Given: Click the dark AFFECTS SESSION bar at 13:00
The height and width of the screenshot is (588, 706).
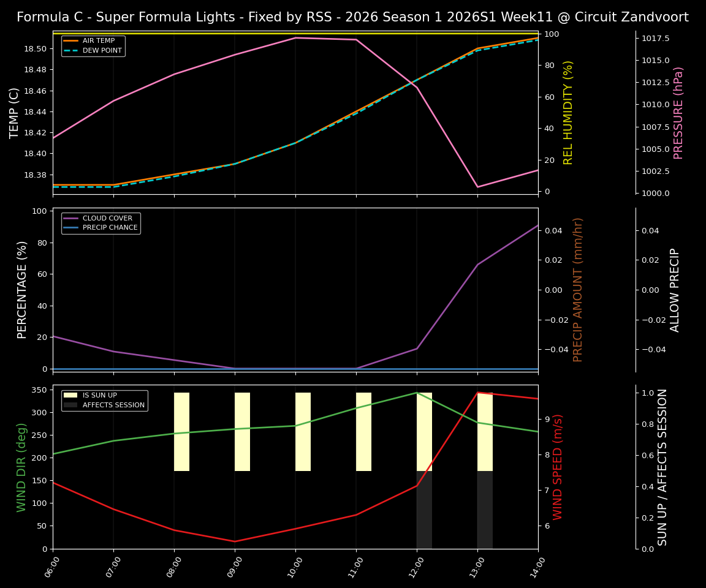Looking at the screenshot, I should (485, 508).
